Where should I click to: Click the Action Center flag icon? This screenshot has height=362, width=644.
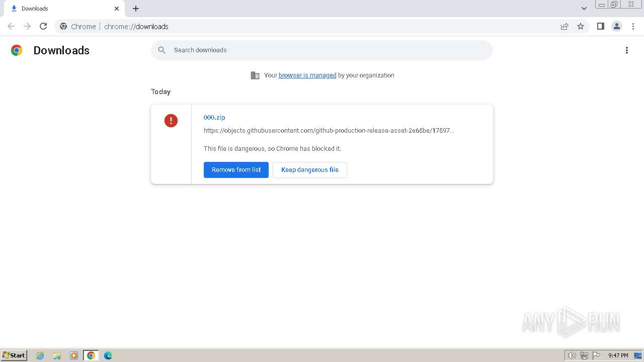pos(596,355)
